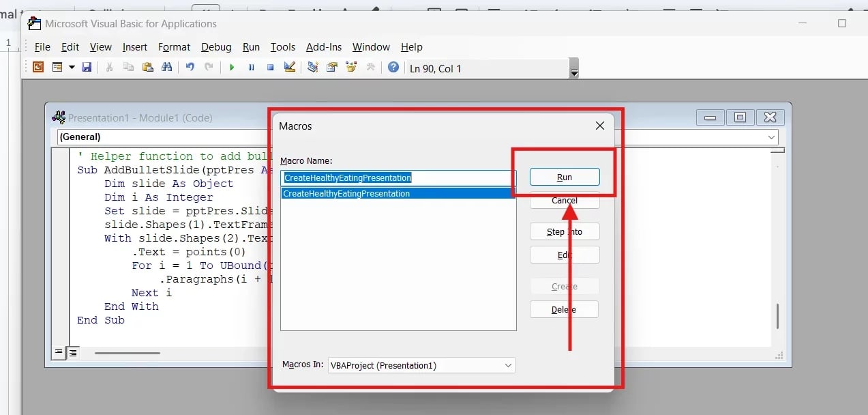868x415 pixels.
Task: Pause execution with the Break icon
Action: point(252,67)
